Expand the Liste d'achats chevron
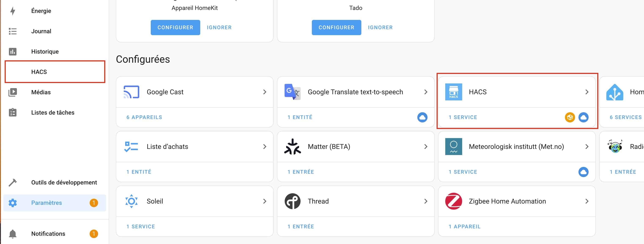Image resolution: width=644 pixels, height=244 pixels. click(x=265, y=147)
